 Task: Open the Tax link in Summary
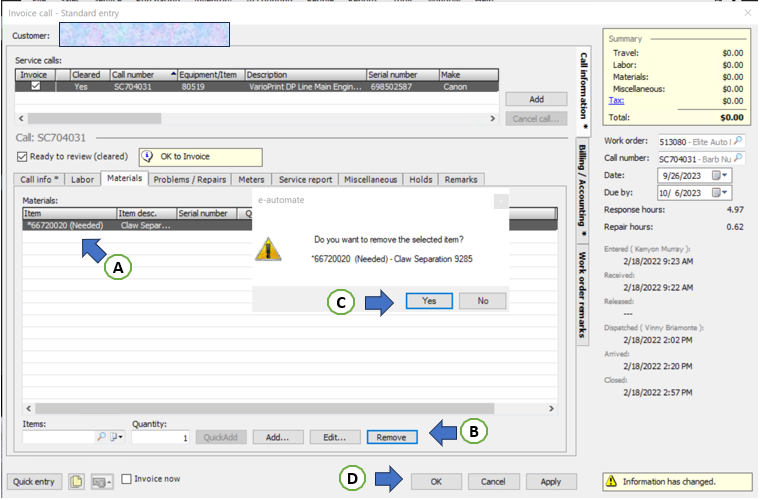(616, 100)
